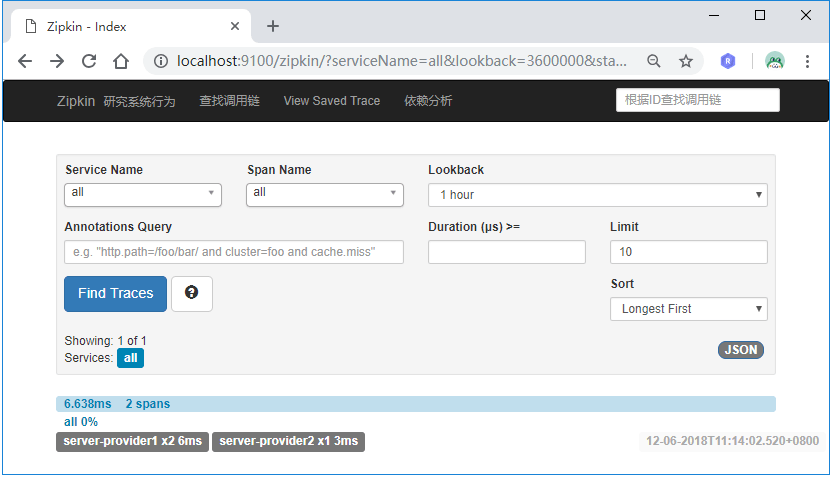The height and width of the screenshot is (482, 837).
Task: Expand the Service Name dropdown
Action: [143, 194]
